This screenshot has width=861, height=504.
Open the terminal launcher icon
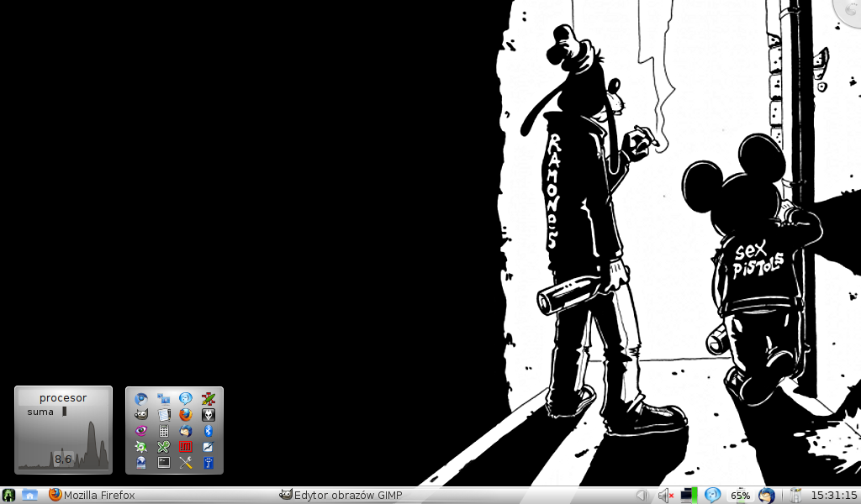click(x=164, y=463)
